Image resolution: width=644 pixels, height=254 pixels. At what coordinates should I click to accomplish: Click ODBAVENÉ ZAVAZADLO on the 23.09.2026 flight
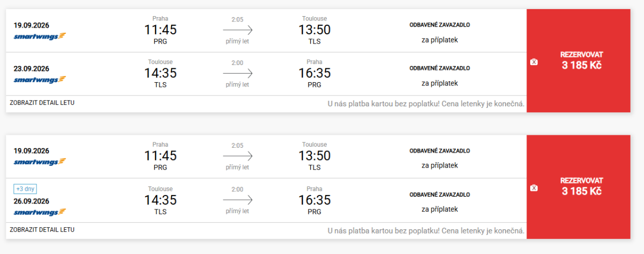coord(440,68)
